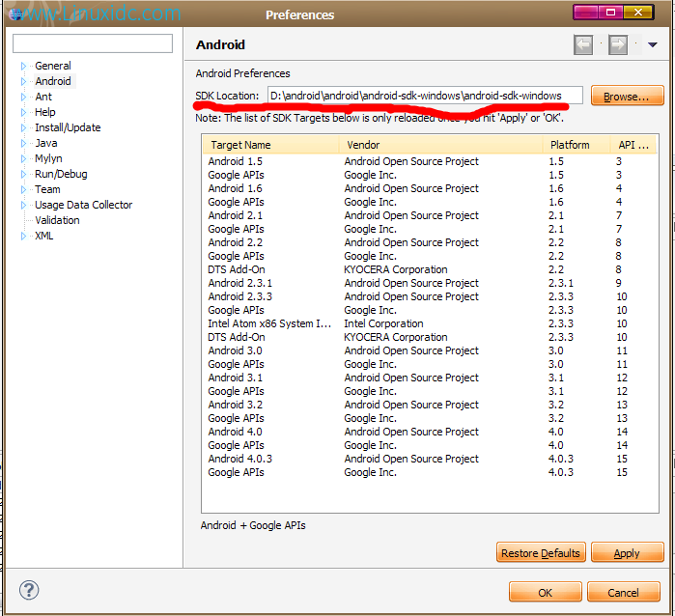This screenshot has height=616, width=675.
Task: Select Android in the preferences tree
Action: pos(53,81)
